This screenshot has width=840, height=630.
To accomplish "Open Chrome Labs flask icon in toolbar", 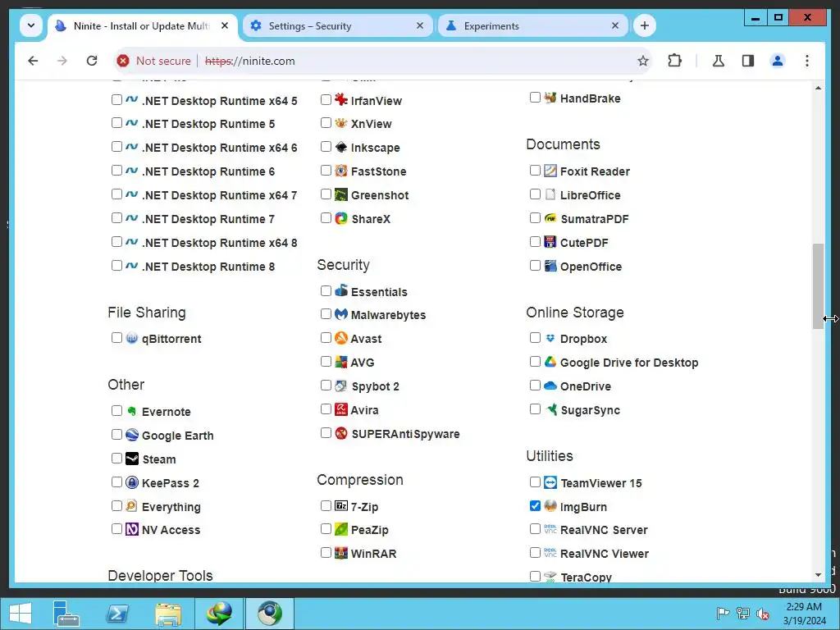I will [x=718, y=61].
